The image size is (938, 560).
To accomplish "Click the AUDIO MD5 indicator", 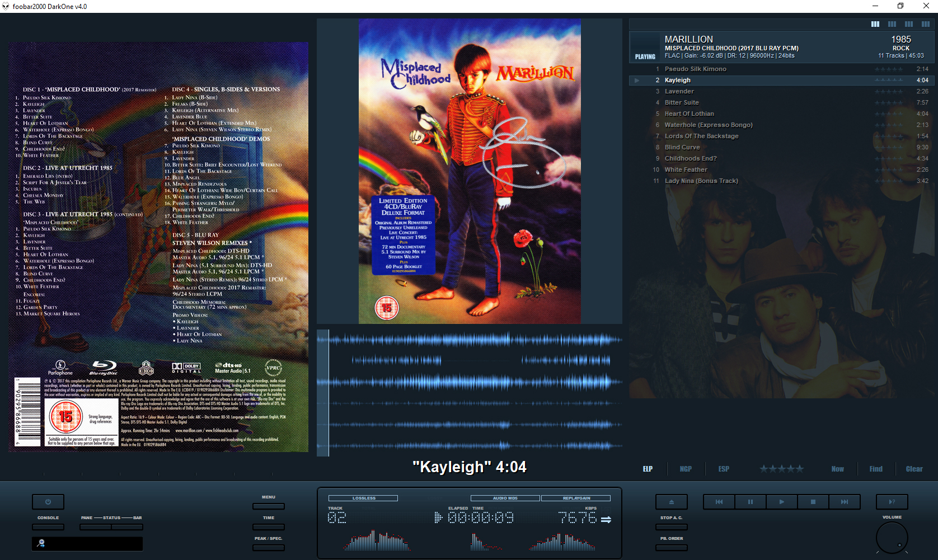I will [x=505, y=498].
